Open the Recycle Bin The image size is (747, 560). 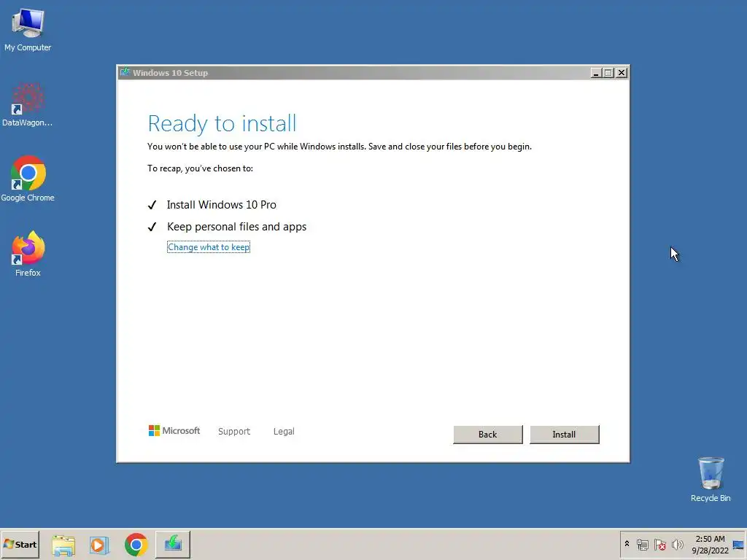pyautogui.click(x=711, y=479)
